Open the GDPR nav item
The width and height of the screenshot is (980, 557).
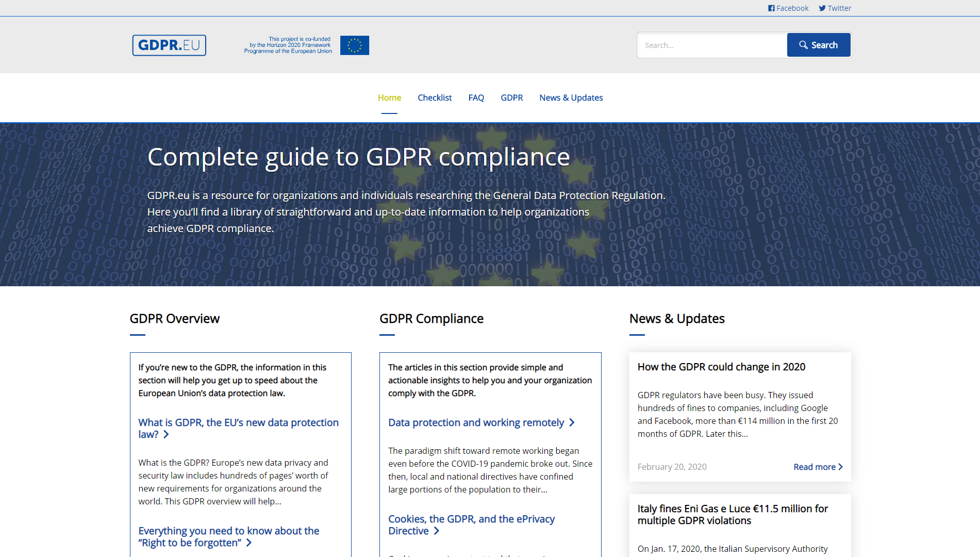[512, 97]
